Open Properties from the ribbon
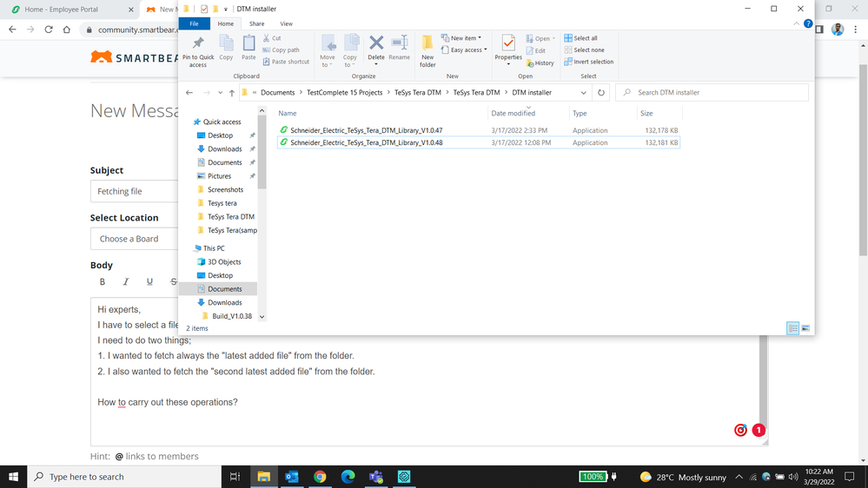Viewport: 868px width, 488px height. pyautogui.click(x=508, y=50)
